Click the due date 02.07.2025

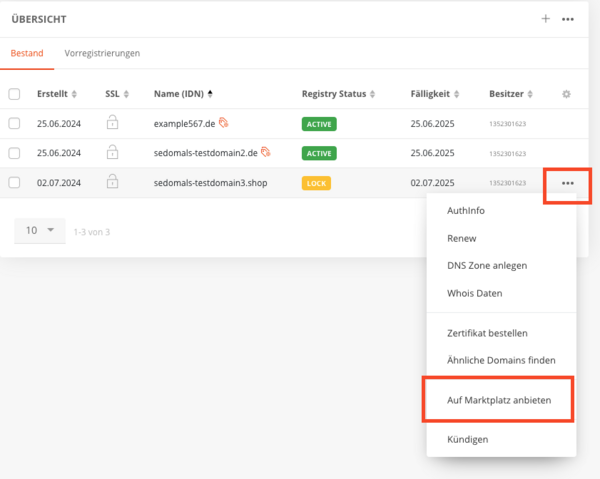click(432, 183)
